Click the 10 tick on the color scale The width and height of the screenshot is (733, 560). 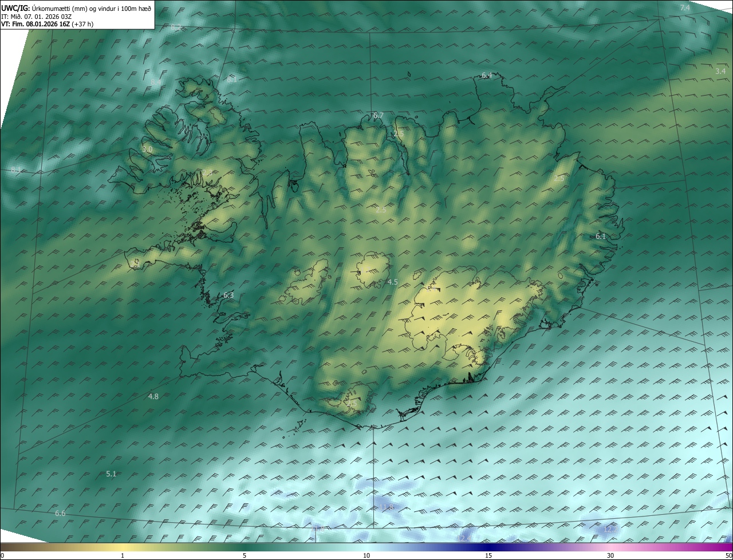pyautogui.click(x=366, y=555)
